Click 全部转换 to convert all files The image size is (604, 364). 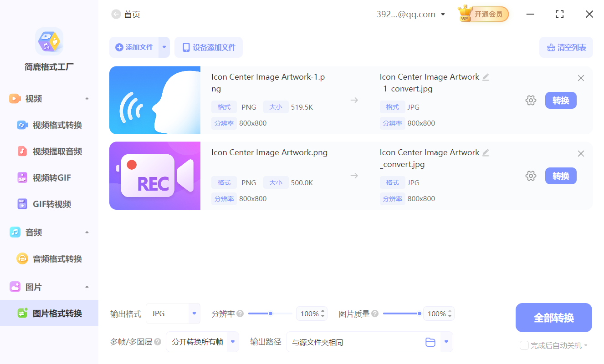pyautogui.click(x=553, y=317)
